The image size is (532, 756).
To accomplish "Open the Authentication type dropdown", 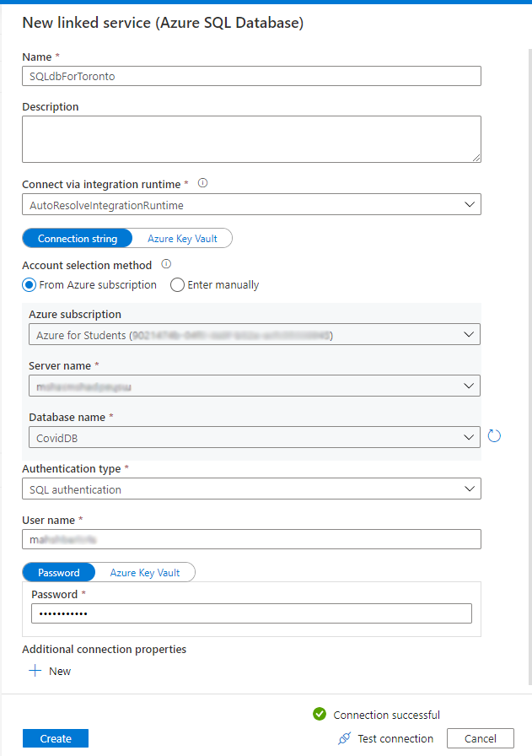I will pyautogui.click(x=251, y=489).
